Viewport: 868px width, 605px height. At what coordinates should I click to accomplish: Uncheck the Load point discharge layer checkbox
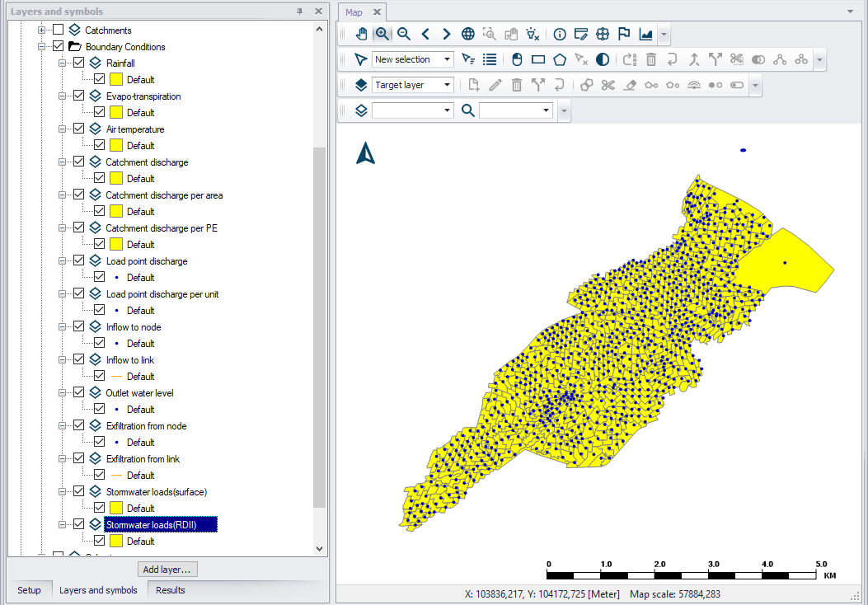[x=78, y=260]
